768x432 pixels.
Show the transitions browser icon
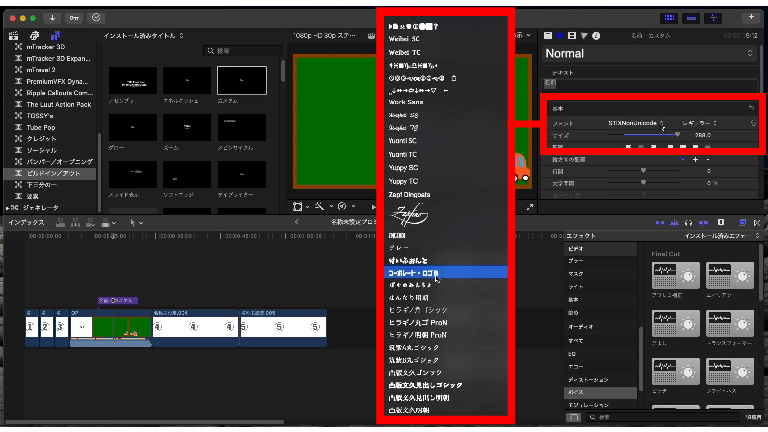pos(757,223)
